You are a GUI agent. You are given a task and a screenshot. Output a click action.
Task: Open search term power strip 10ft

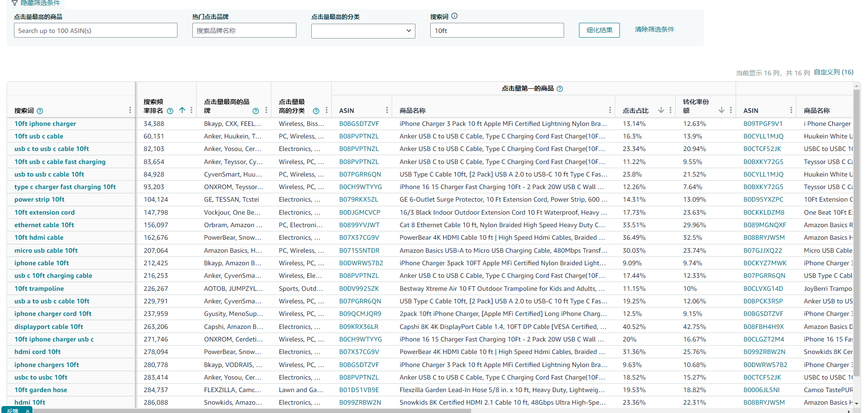pyautogui.click(x=39, y=199)
